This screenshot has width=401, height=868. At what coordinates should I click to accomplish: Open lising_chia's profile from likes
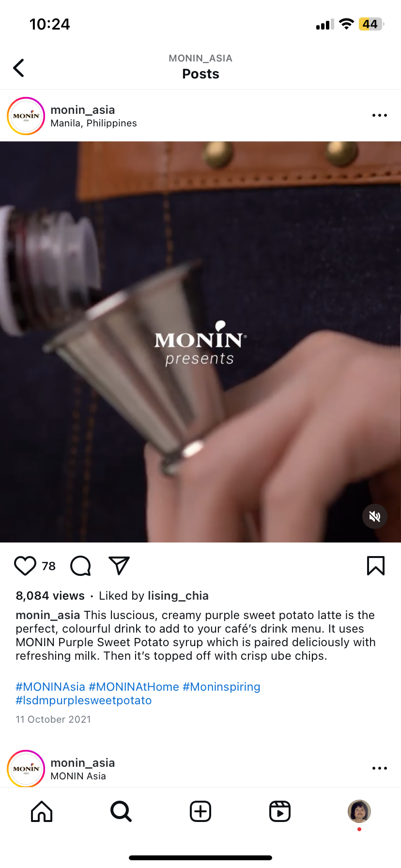178,596
